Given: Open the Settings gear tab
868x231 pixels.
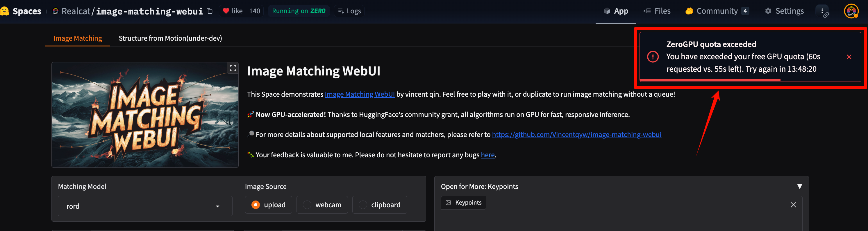Looking at the screenshot, I should [x=784, y=11].
